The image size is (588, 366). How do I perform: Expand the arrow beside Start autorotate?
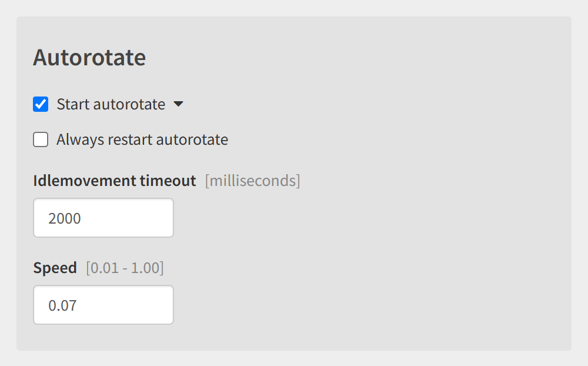click(x=179, y=104)
